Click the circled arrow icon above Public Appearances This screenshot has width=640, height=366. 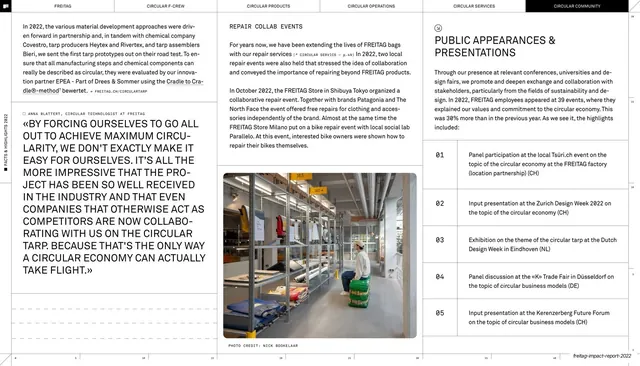(x=438, y=28)
